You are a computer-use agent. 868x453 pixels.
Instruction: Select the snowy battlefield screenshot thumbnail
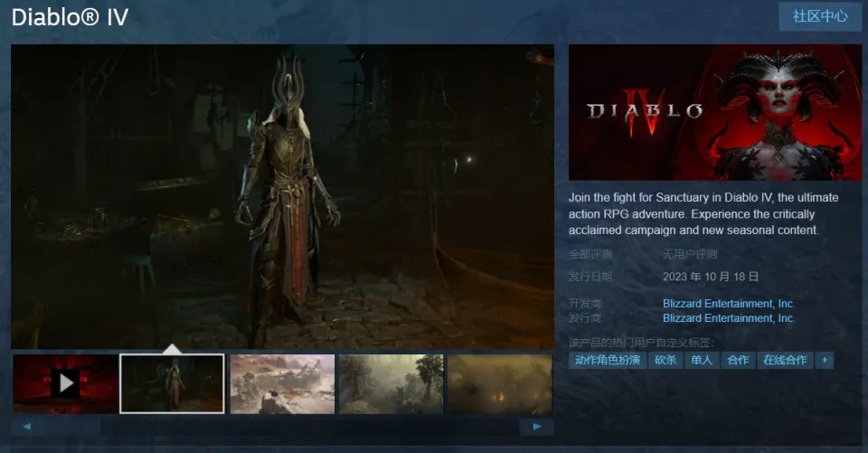(282, 383)
